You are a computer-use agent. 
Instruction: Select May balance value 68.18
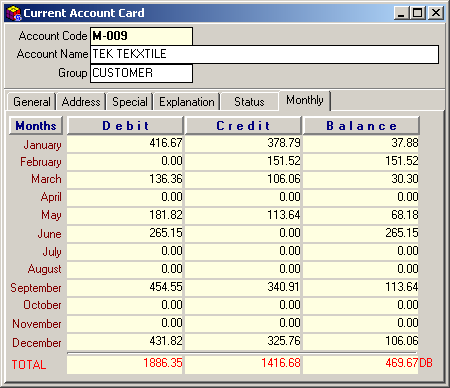pos(360,215)
